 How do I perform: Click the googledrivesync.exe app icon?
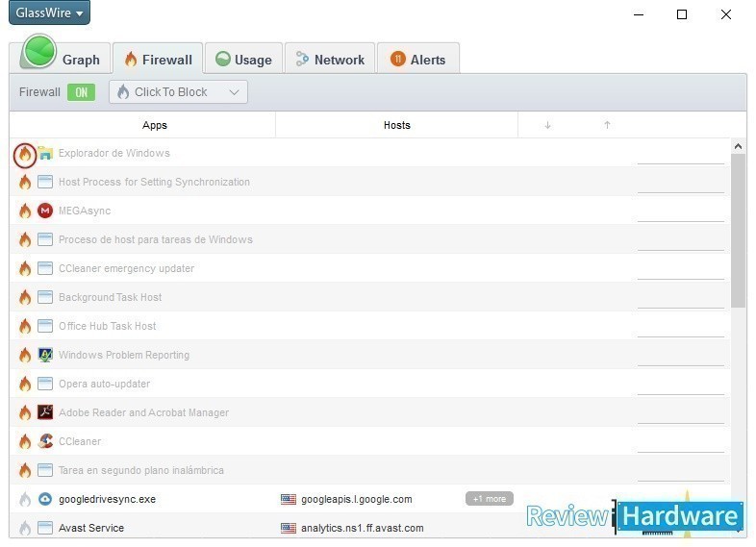[45, 499]
